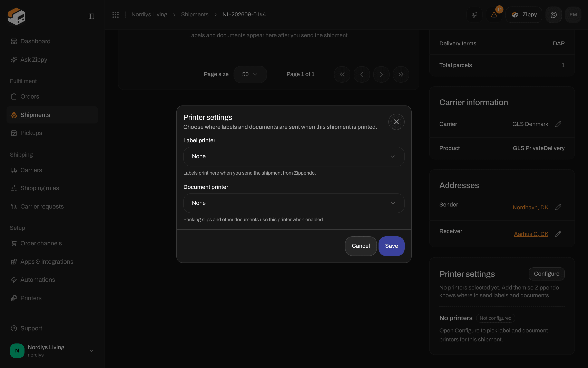Open the Document printer dropdown
This screenshot has width=588, height=368.
(x=294, y=203)
